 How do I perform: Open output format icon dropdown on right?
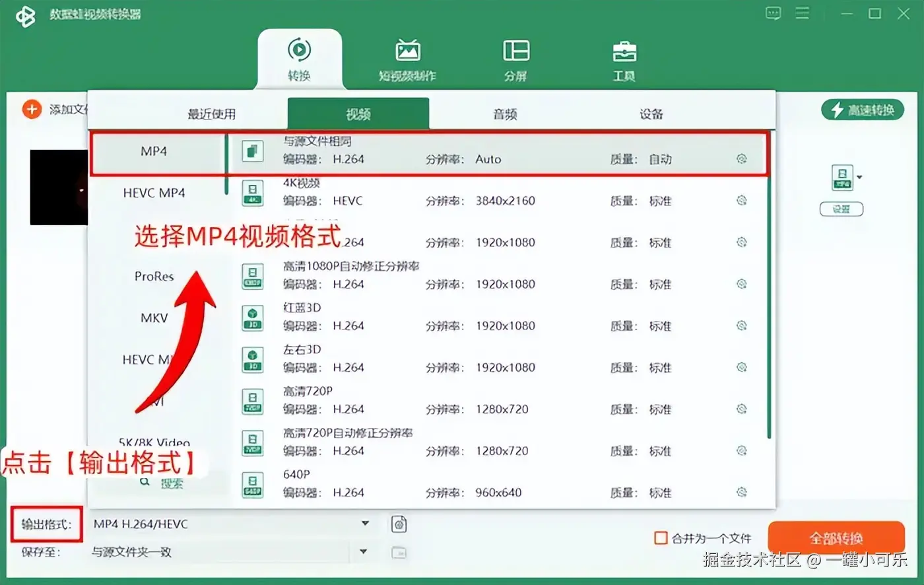pos(859,177)
